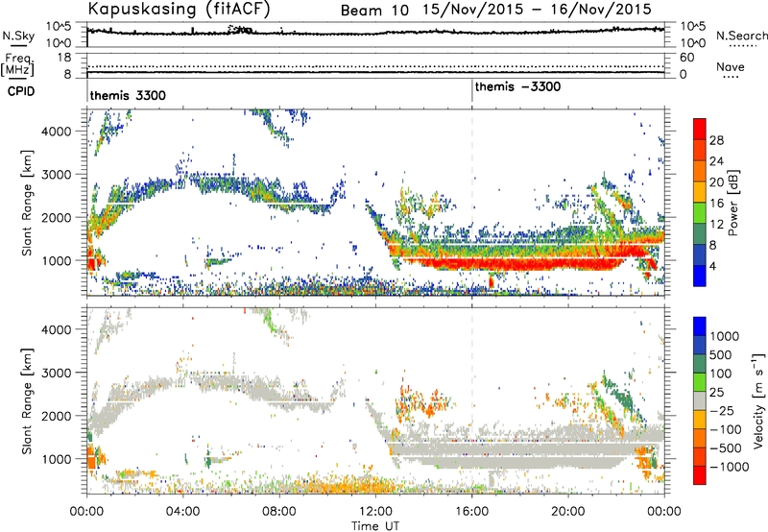Screen dimensions: 768x532
Task: Click Slant Range [km] label of velocity panel
Action: tap(27, 401)
